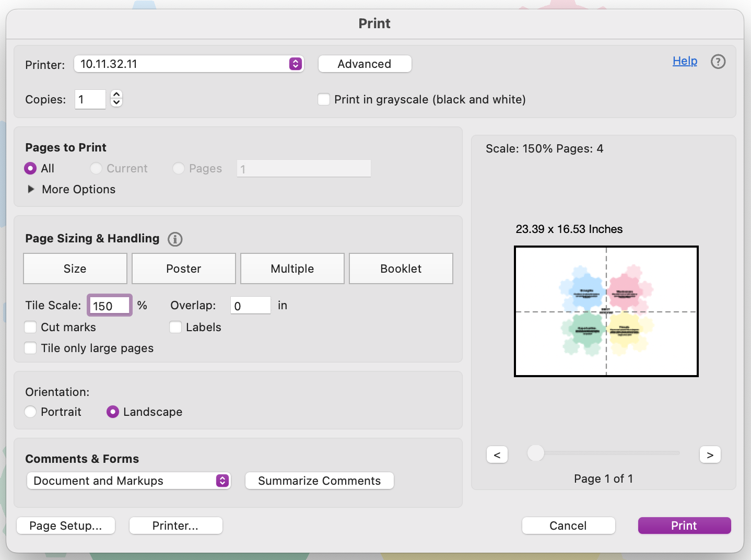Viewport: 751px width, 560px height.
Task: Click the info icon beside Page Sizing & Handling
Action: click(175, 239)
